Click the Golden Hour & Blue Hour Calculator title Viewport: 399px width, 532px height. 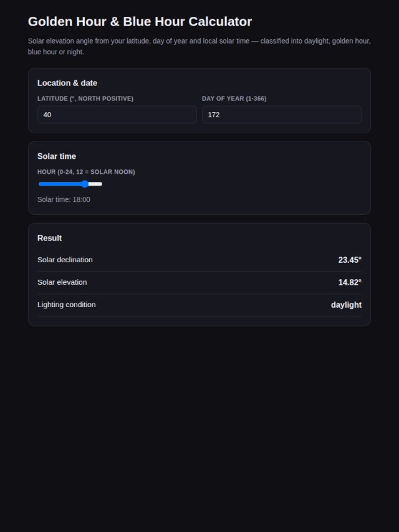(140, 21)
